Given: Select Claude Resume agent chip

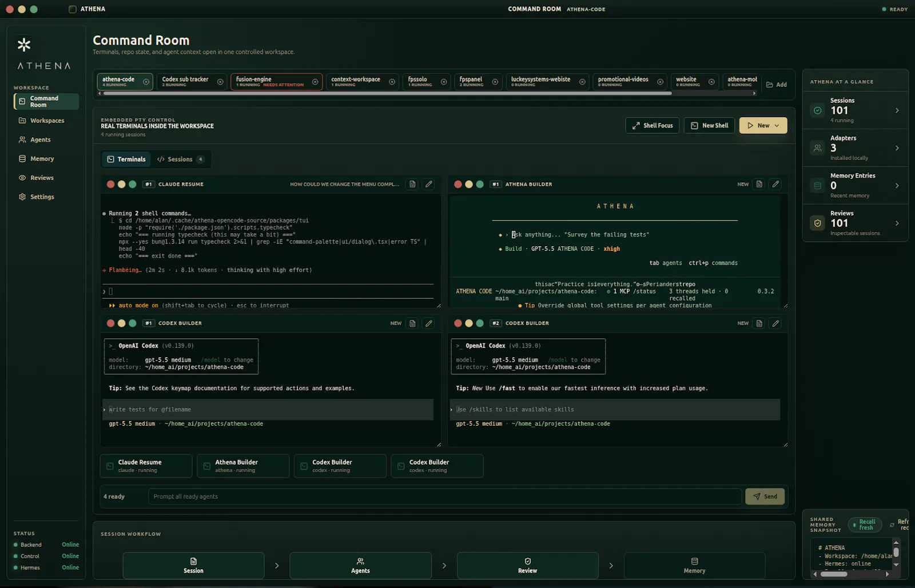Looking at the screenshot, I should coord(146,466).
